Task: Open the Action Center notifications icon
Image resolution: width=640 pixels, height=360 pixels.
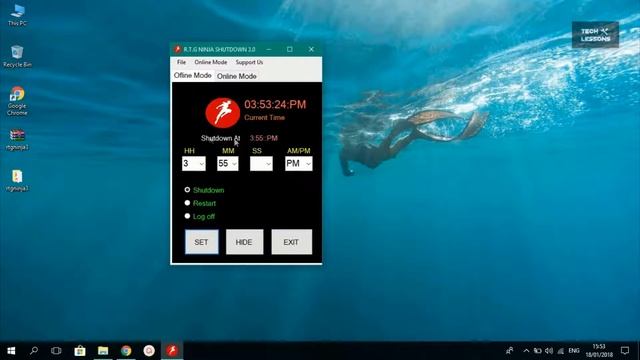Action: point(625,351)
